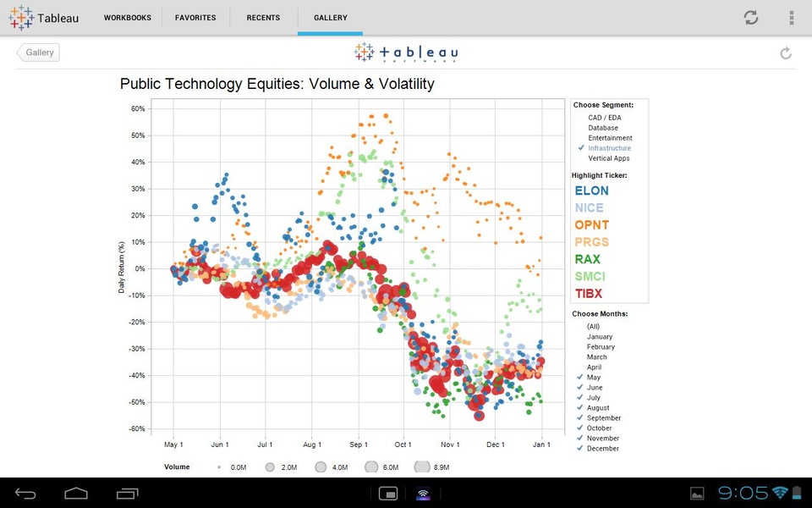Highlight SMCI ticker
The width and height of the screenshot is (812, 508).
click(x=590, y=276)
